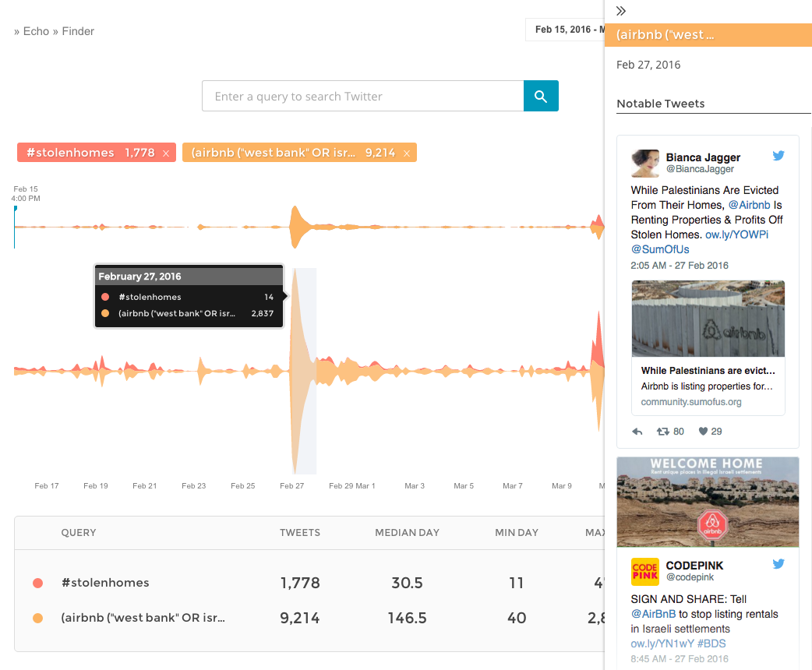Open the Welcome Home settlement image

708,502
